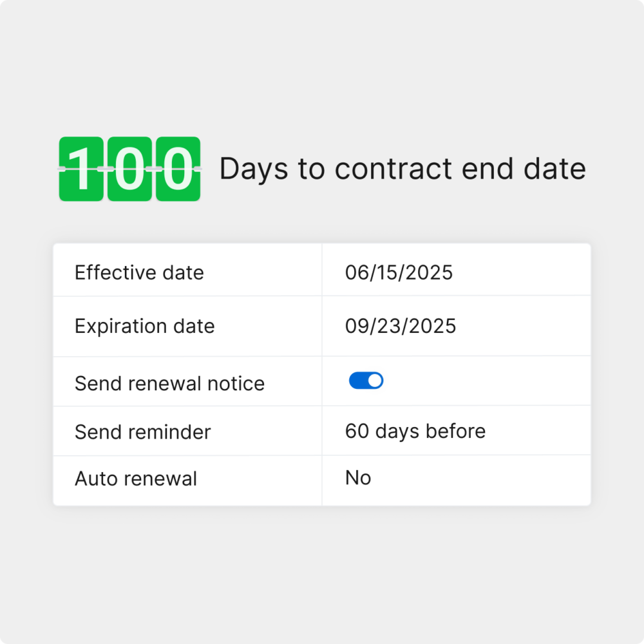Click the hinge between the two "0" digits

click(x=153, y=169)
